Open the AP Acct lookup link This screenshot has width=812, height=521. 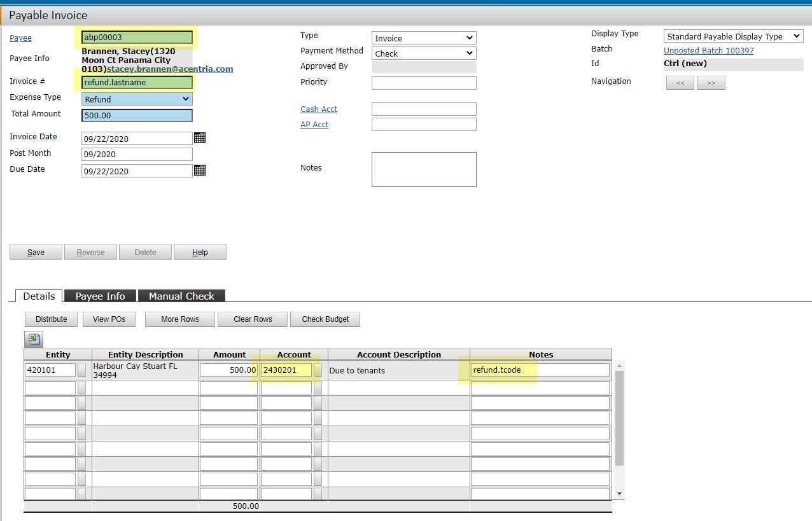click(314, 125)
